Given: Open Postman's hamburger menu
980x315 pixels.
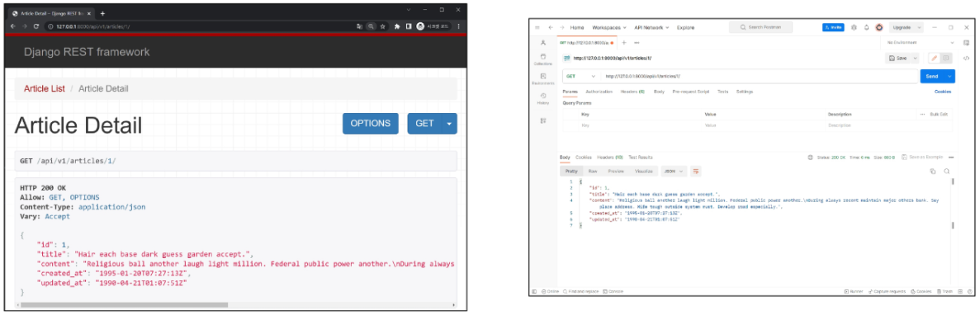Looking at the screenshot, I should click(x=537, y=27).
